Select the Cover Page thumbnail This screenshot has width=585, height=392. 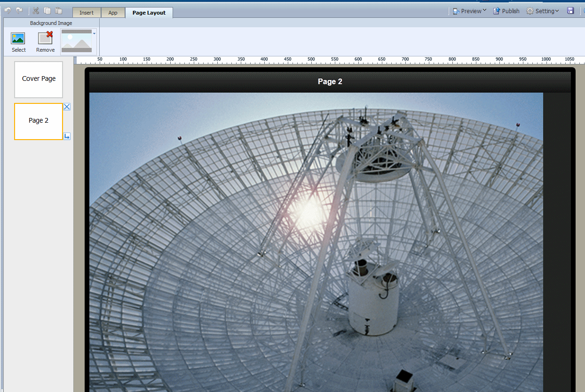tap(39, 79)
